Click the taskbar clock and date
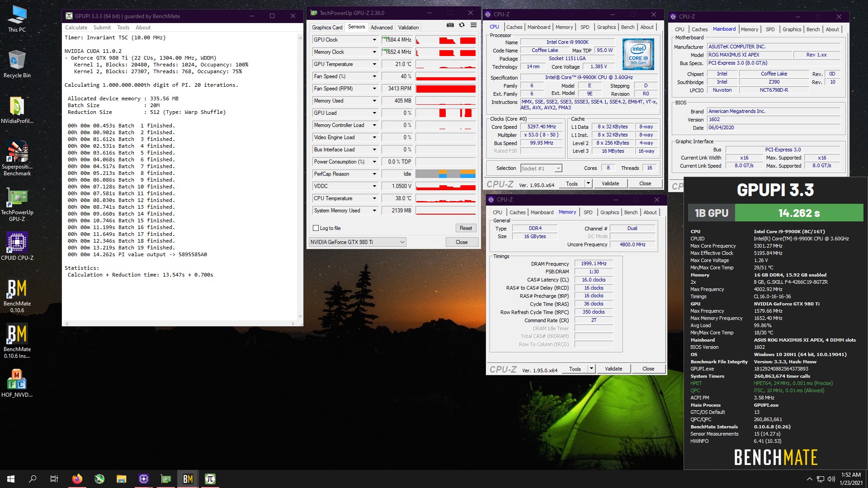868x488 pixels. pos(851,479)
